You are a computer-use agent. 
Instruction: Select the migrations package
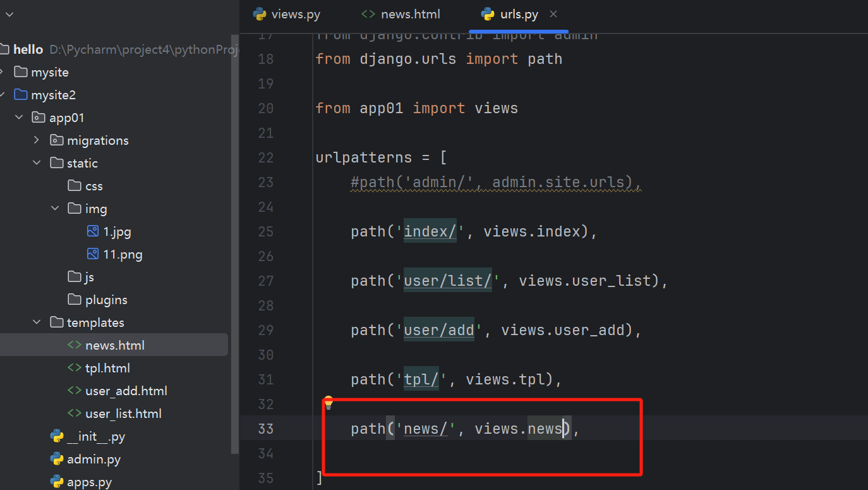click(x=98, y=140)
